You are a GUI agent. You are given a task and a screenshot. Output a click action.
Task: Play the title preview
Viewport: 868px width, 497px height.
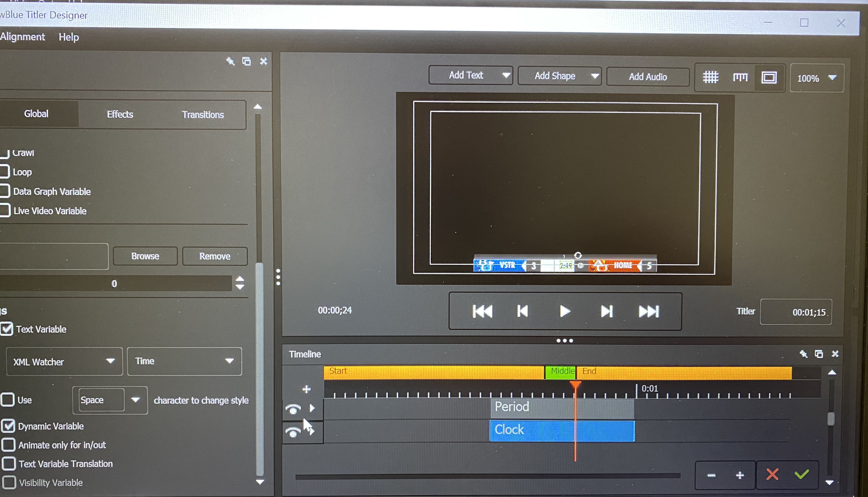[x=565, y=311]
